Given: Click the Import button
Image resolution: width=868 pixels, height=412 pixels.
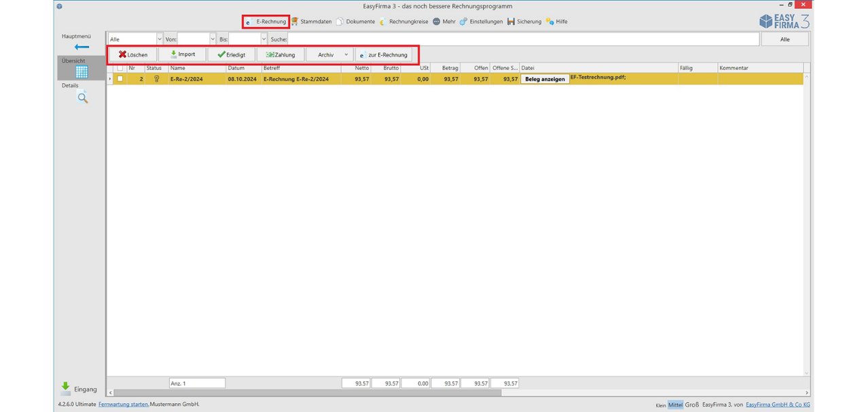Looking at the screenshot, I should point(182,54).
